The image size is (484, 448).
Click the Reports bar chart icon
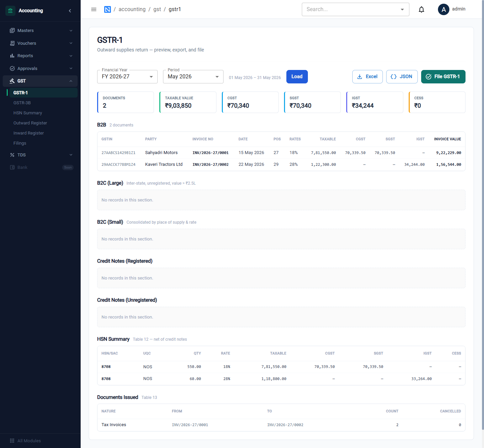(12, 56)
